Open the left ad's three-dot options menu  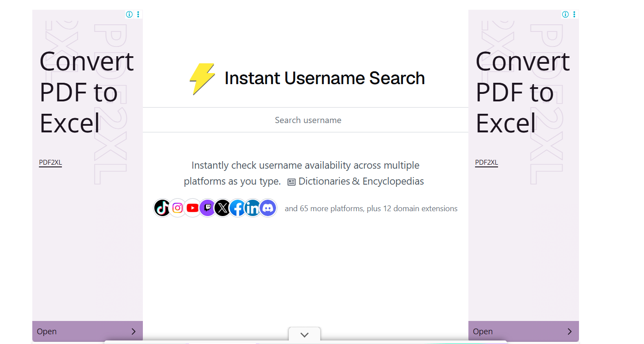[138, 14]
